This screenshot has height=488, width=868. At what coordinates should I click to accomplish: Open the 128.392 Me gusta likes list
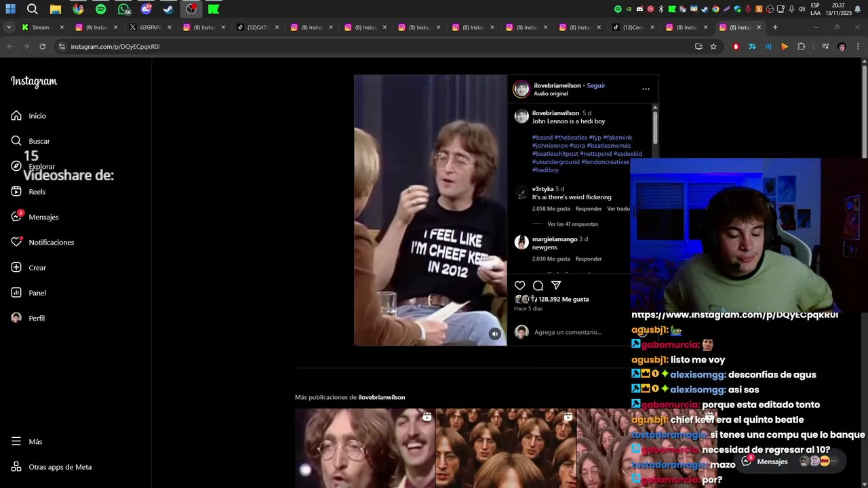click(x=564, y=299)
